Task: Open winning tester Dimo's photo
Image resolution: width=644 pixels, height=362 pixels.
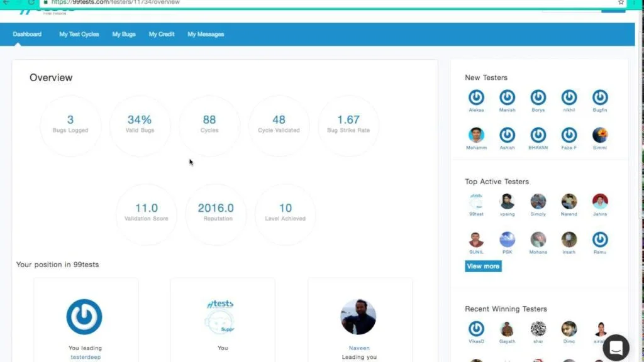Action: [x=569, y=329]
